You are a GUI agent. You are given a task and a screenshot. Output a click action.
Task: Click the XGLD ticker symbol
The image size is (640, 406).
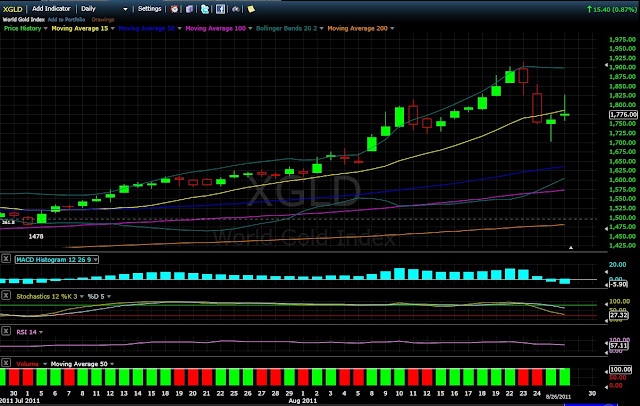pyautogui.click(x=13, y=9)
